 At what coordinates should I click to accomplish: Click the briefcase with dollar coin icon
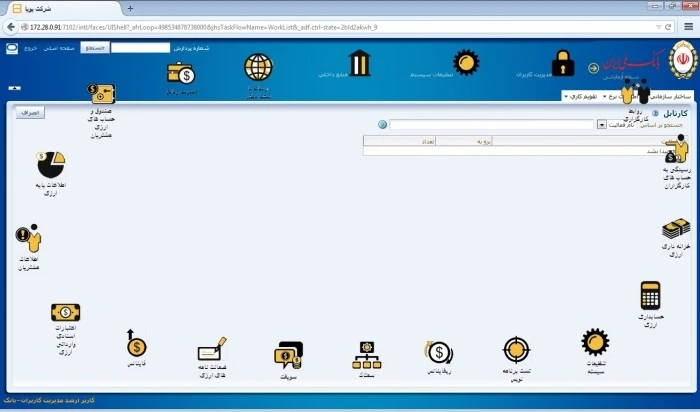click(181, 73)
